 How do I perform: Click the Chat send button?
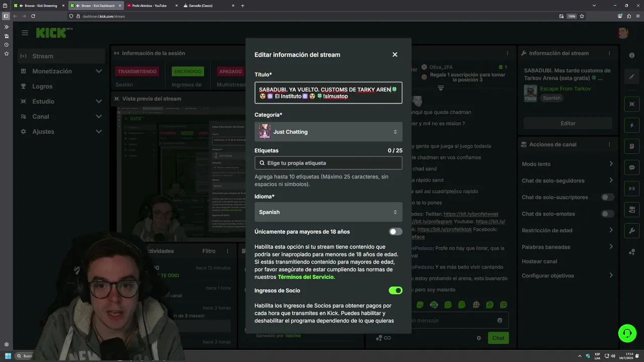click(498, 338)
